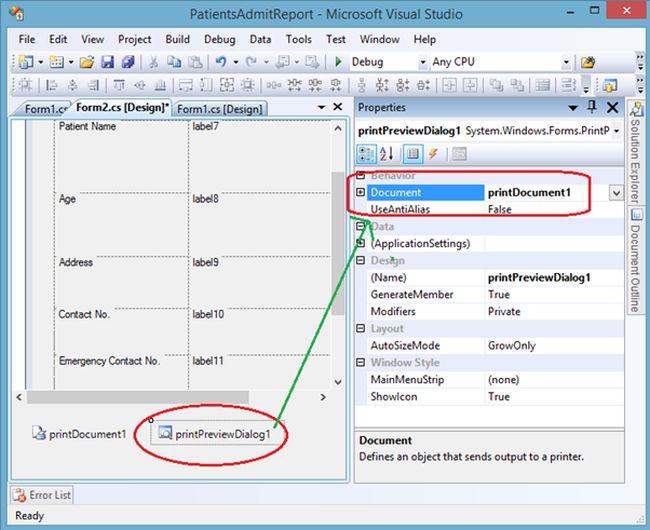Screen dimensions: 650x530
Task: Collapse the Window Style category
Action: coord(360,363)
